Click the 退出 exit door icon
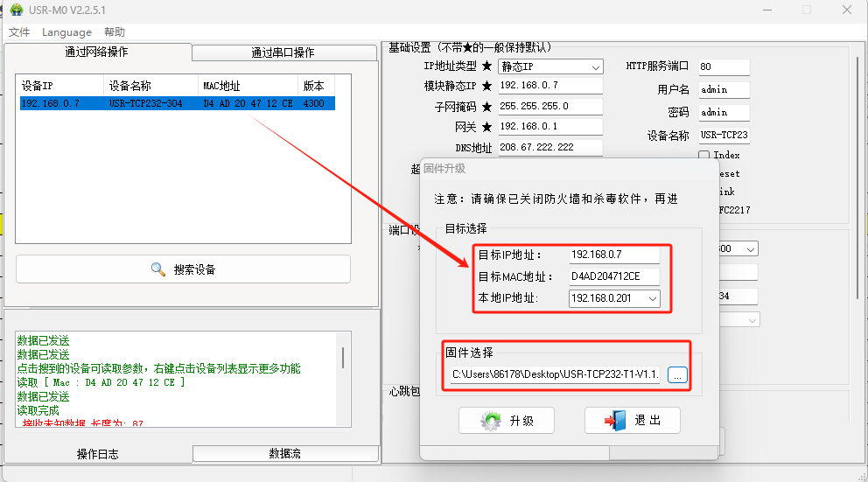Screen dimensions: 868x482 tap(613, 421)
